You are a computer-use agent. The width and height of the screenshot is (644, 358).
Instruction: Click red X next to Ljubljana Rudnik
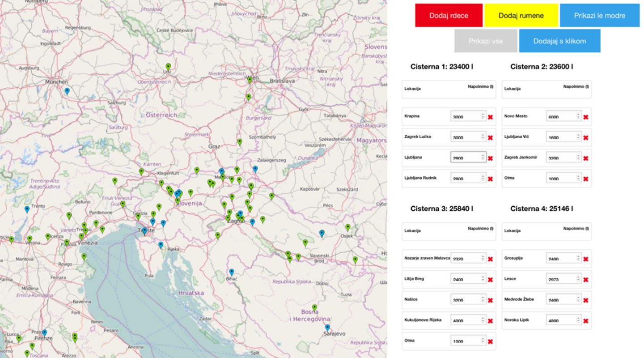[490, 179]
